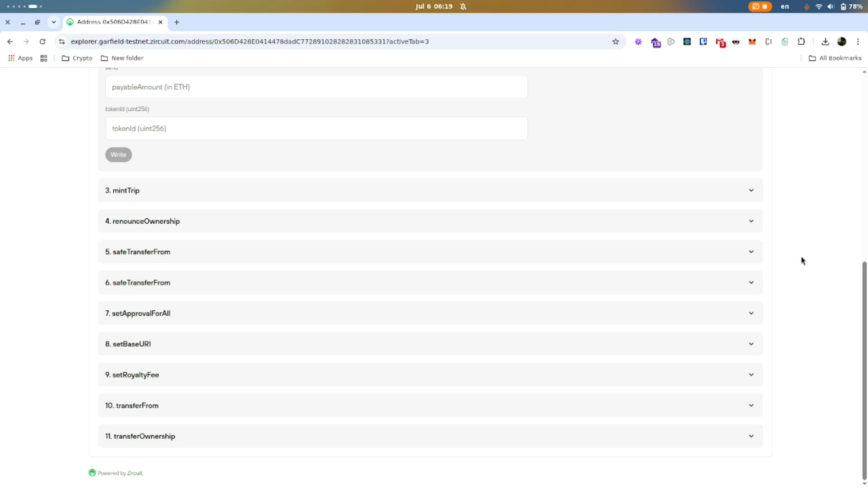Open the profile avatar menu
The width and height of the screenshot is (868, 488).
point(842,42)
